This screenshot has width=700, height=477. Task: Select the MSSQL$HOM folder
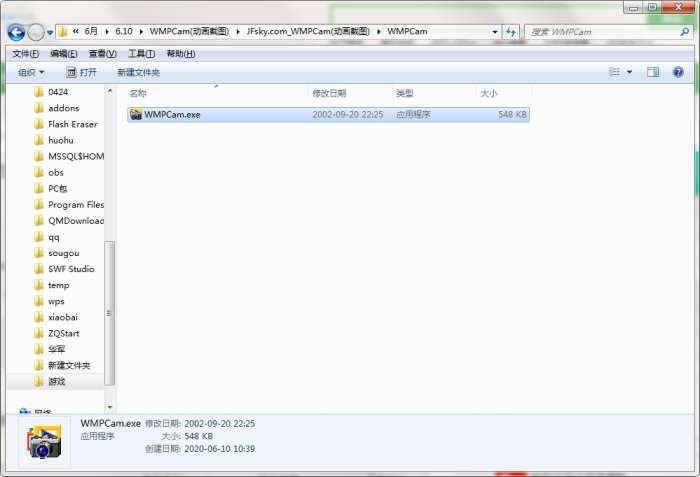76,156
